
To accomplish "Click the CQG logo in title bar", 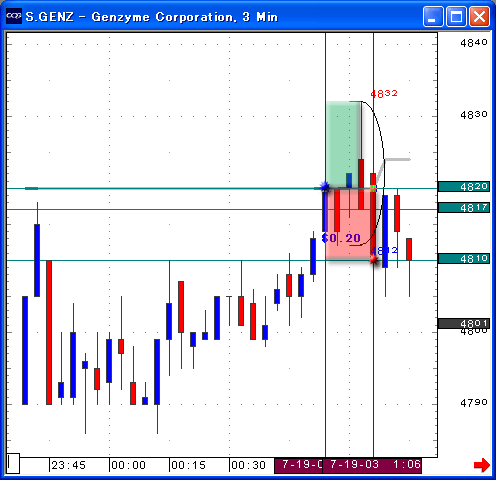I will coord(14,16).
